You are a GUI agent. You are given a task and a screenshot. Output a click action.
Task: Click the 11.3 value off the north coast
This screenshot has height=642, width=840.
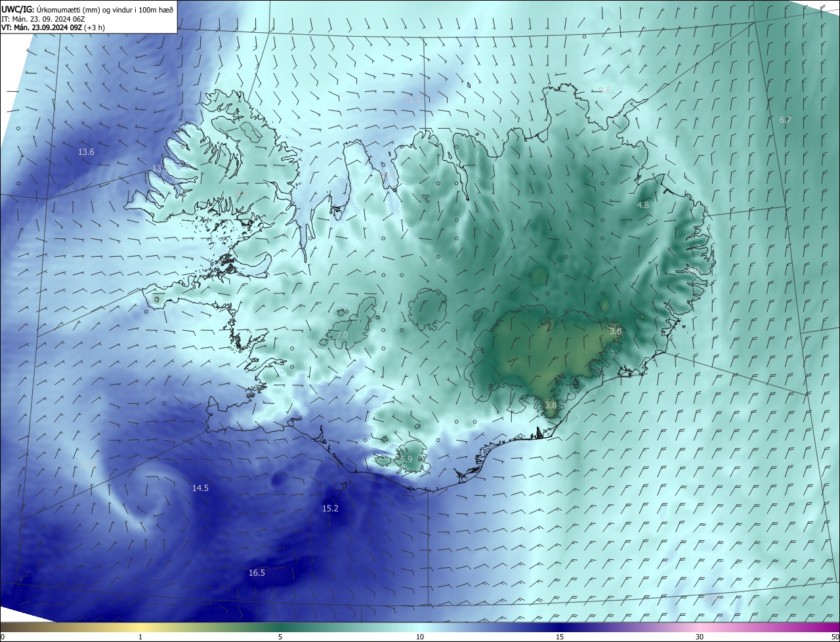click(x=413, y=100)
